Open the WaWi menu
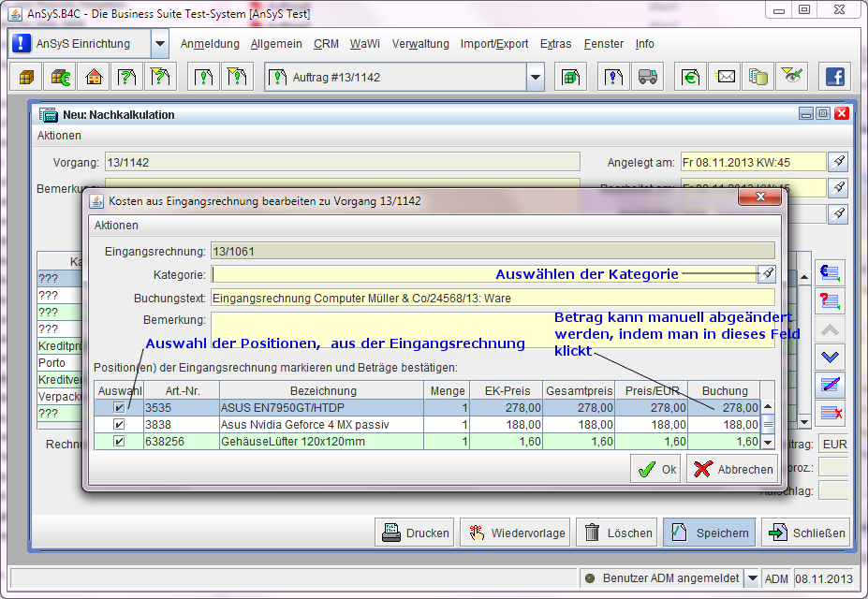 [365, 44]
